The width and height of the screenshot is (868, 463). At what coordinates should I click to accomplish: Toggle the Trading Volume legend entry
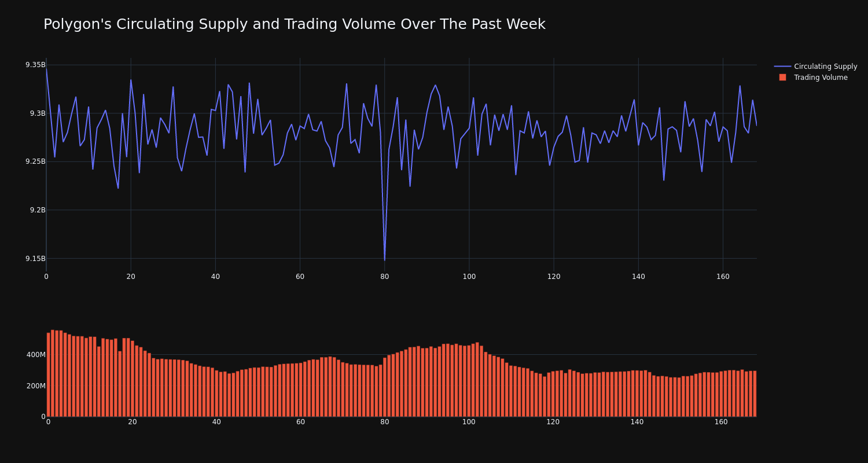813,78
